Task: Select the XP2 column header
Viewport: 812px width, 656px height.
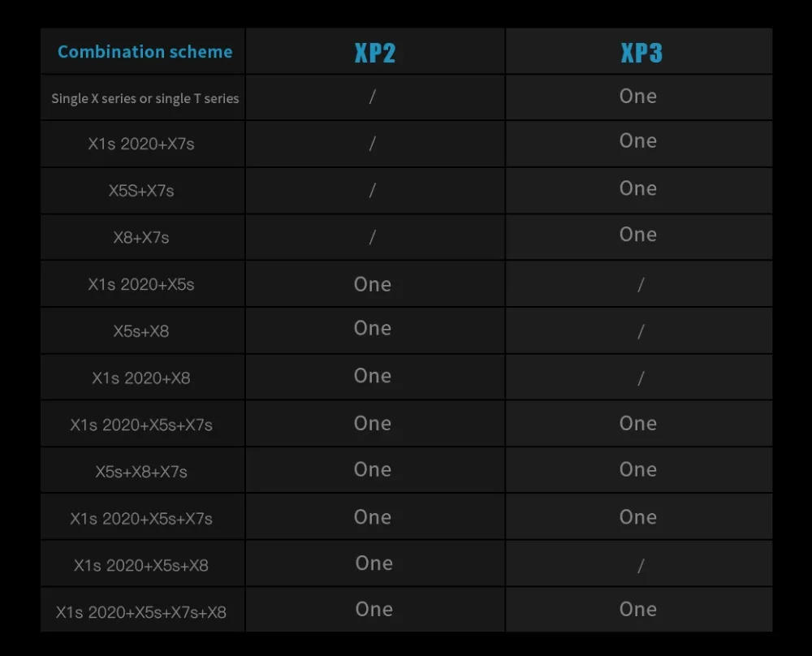Action: [x=375, y=53]
